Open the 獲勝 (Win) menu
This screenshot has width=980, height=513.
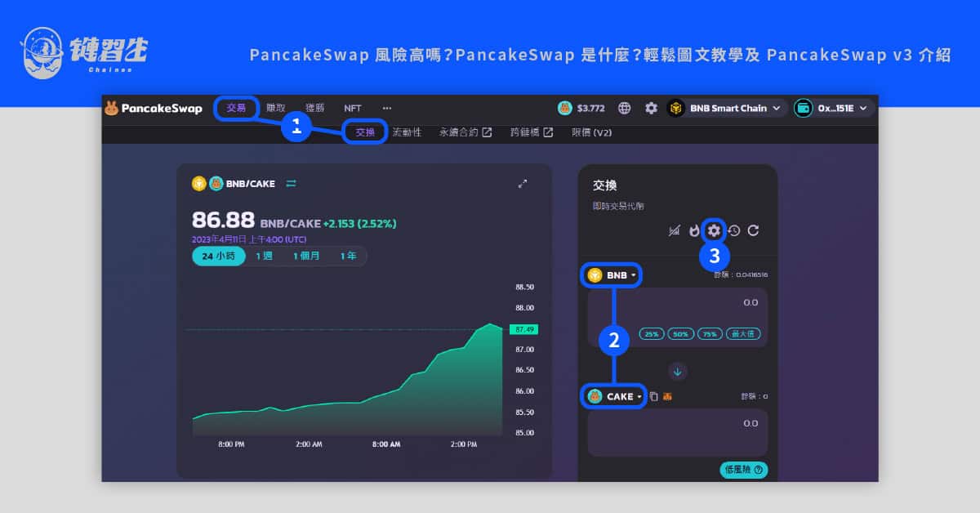pos(314,108)
